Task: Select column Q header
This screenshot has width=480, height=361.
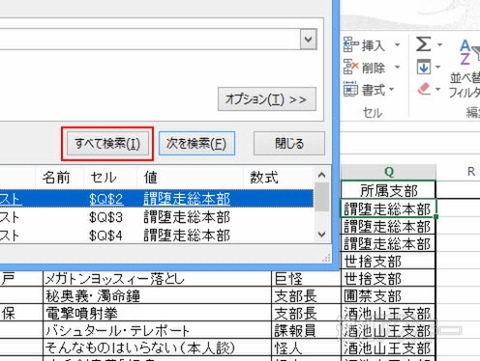Action: [389, 172]
